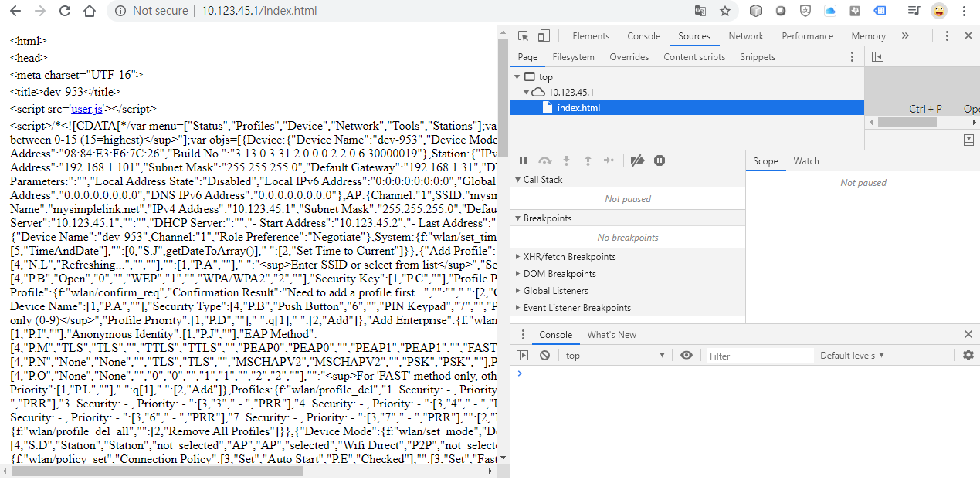Close the DevTools panel

coord(968,35)
